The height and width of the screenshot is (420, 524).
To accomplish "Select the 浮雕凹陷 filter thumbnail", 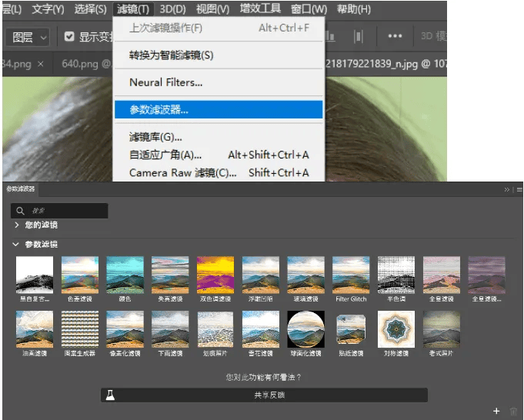I will (261, 275).
